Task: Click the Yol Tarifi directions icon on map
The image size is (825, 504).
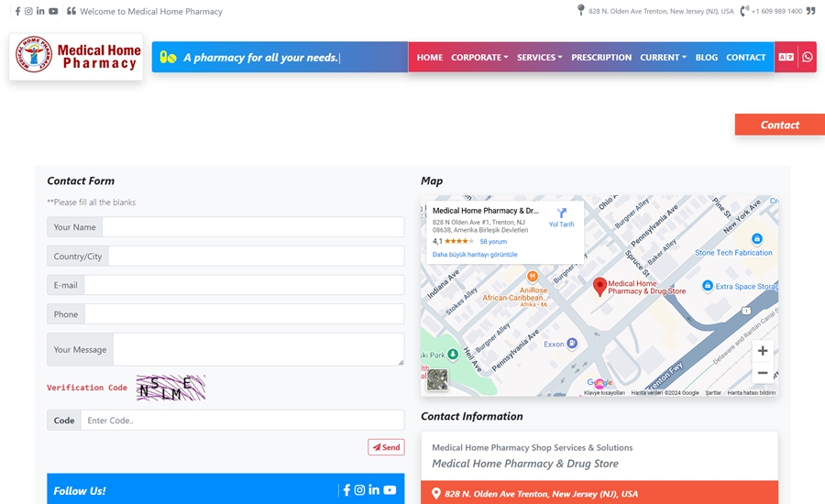Action: (x=561, y=213)
